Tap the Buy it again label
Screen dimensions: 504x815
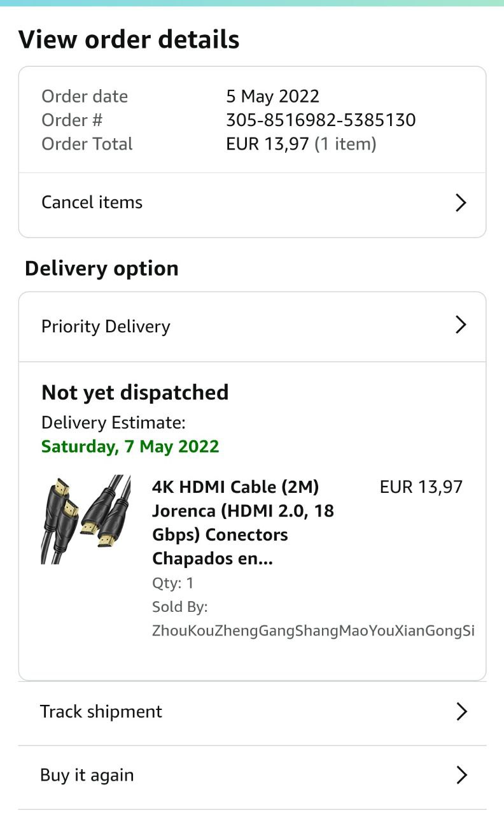point(87,775)
